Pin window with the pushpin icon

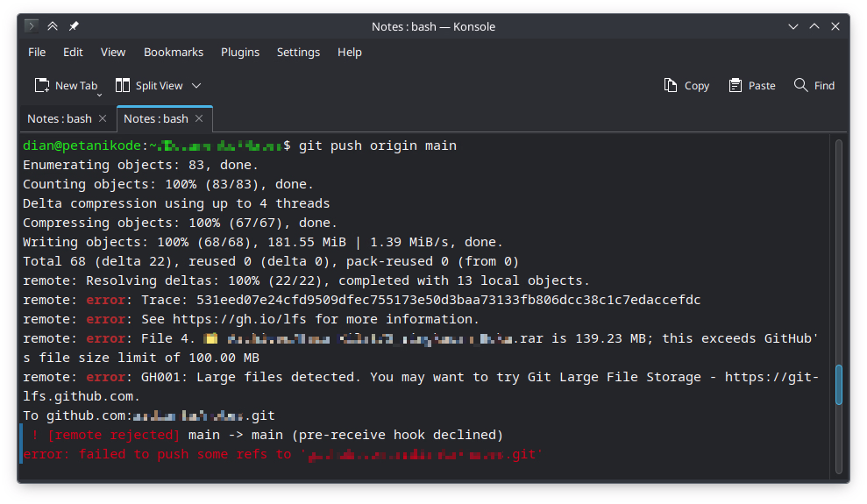coord(74,26)
